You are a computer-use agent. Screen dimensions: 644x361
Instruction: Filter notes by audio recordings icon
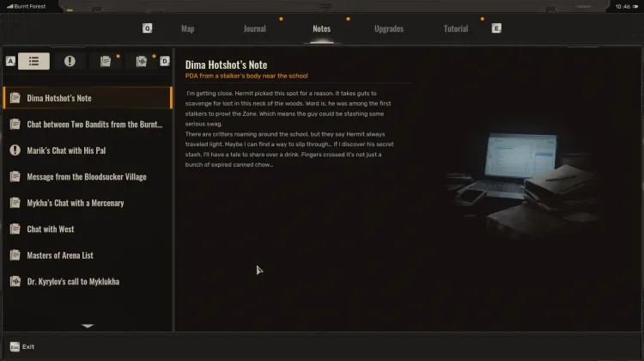pos(142,61)
